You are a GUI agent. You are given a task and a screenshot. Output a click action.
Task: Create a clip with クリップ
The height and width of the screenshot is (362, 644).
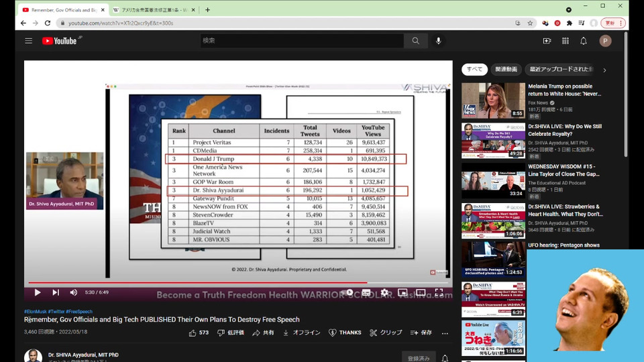pos(386,333)
